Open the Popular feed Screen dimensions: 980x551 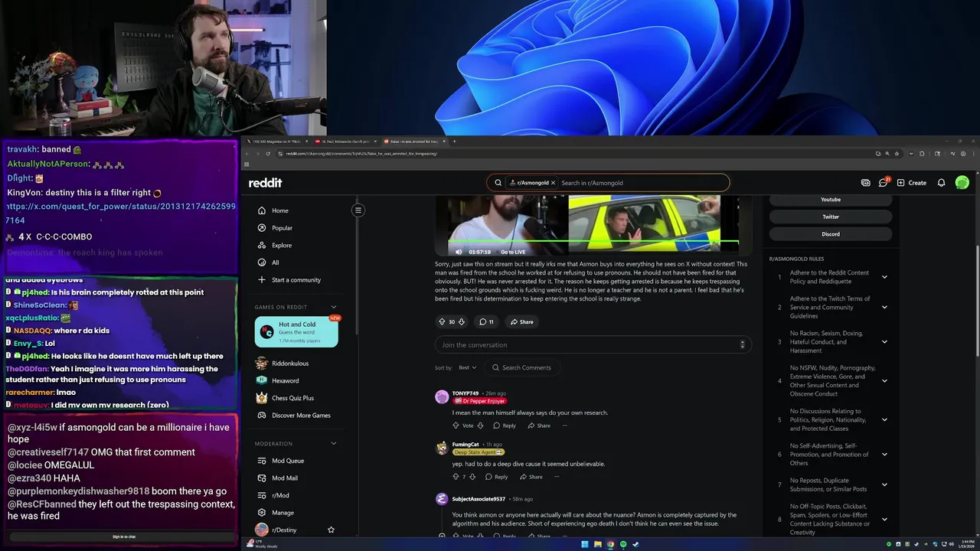(282, 228)
